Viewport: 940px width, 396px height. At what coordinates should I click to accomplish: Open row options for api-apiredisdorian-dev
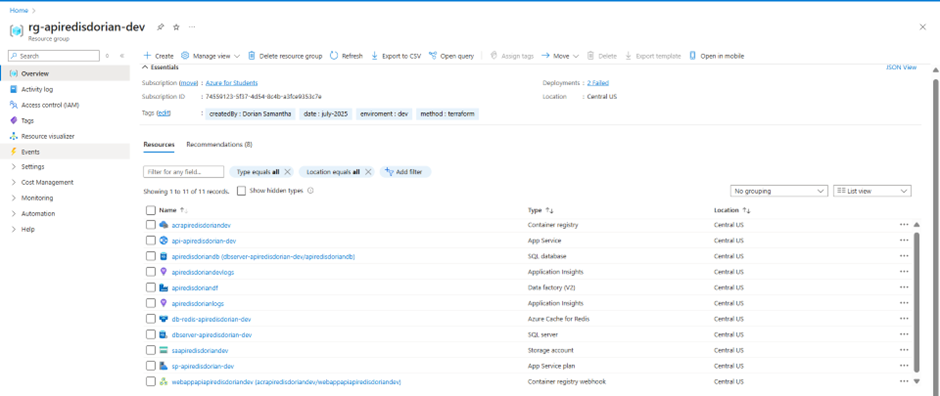click(x=904, y=240)
